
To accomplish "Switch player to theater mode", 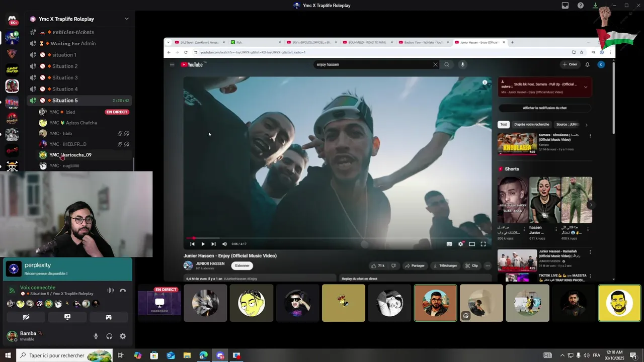I will pyautogui.click(x=472, y=244).
